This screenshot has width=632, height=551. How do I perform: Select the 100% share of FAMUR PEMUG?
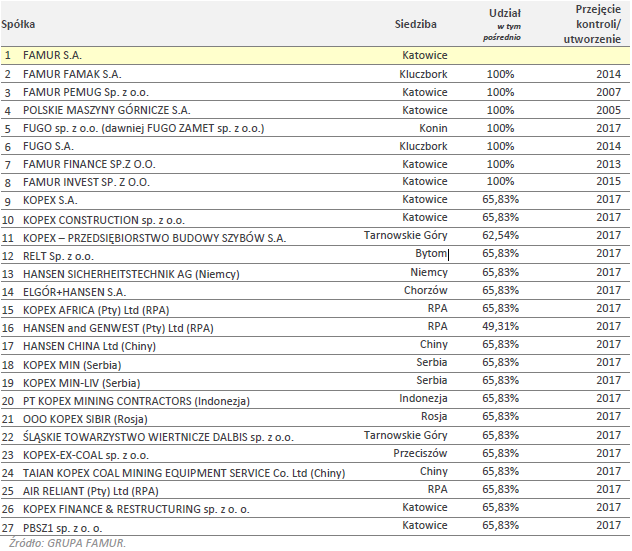(x=501, y=92)
